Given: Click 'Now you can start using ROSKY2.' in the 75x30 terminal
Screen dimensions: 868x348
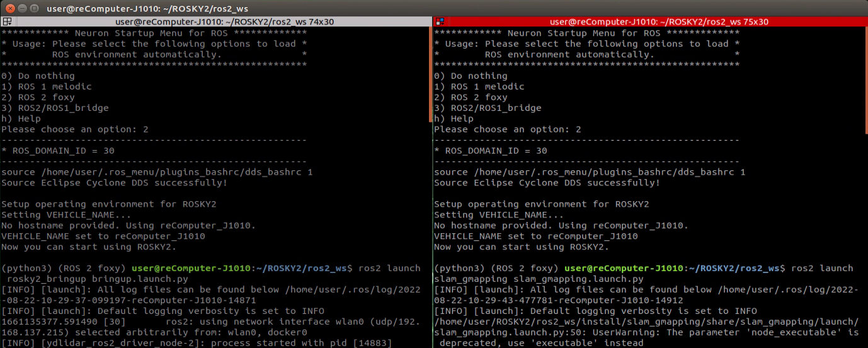Looking at the screenshot, I should click(x=522, y=247).
